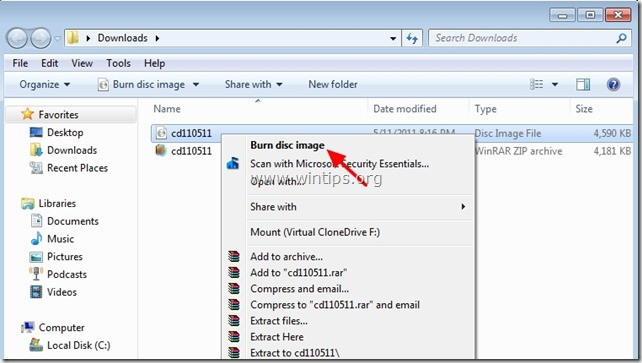
Task: Select Scan with Microsoft Security Essentials
Action: pos(339,164)
